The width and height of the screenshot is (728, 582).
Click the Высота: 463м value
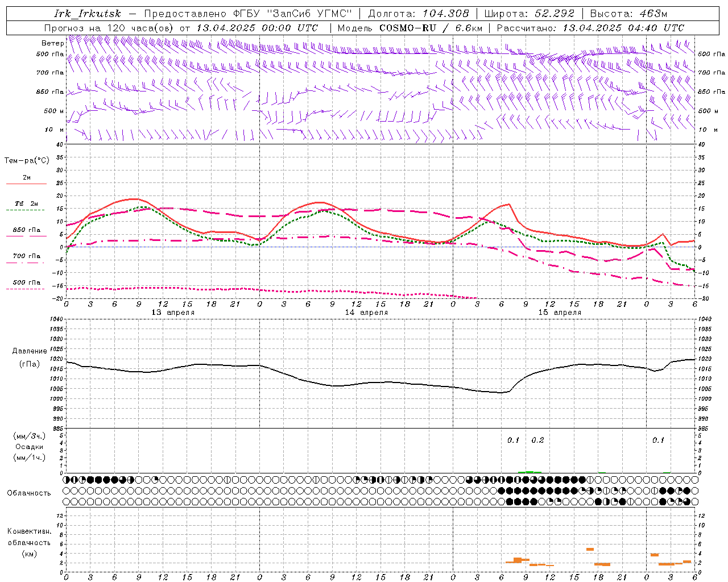628,14
